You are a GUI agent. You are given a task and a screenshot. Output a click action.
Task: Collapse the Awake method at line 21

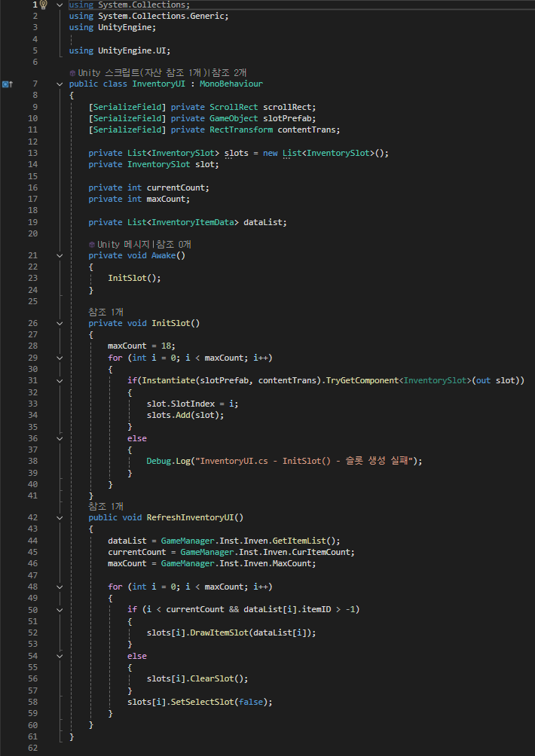60,255
